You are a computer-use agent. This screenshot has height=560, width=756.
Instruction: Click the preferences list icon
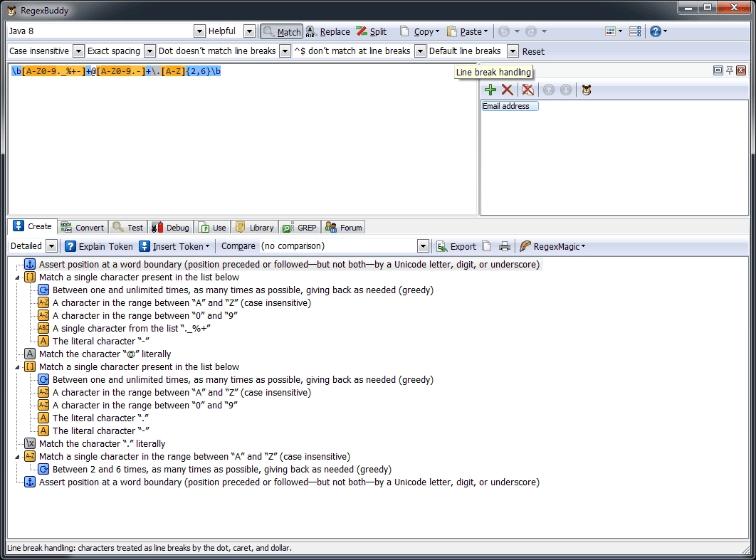click(636, 31)
